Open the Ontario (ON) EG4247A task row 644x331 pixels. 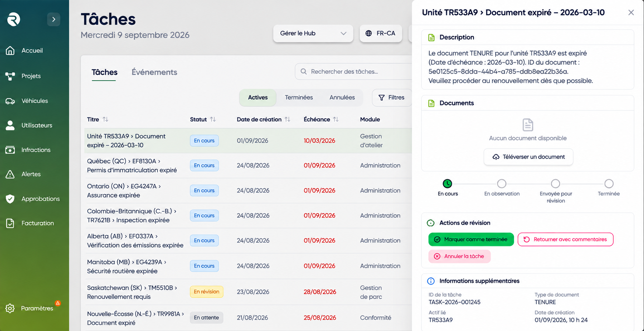point(248,191)
